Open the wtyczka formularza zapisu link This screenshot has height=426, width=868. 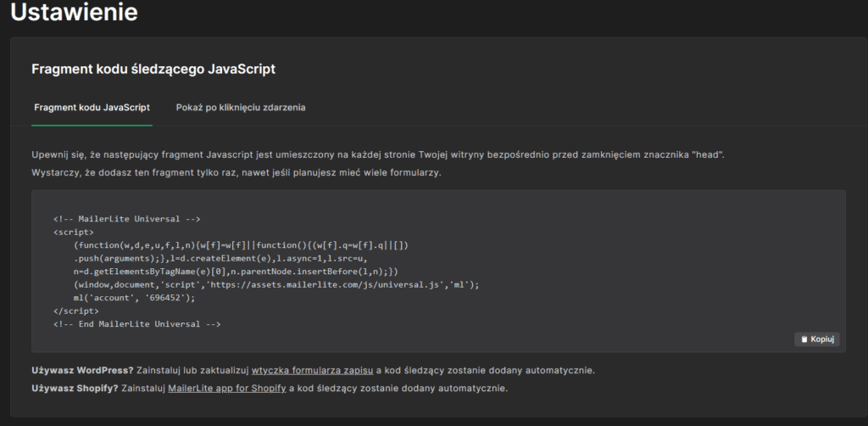pyautogui.click(x=312, y=371)
